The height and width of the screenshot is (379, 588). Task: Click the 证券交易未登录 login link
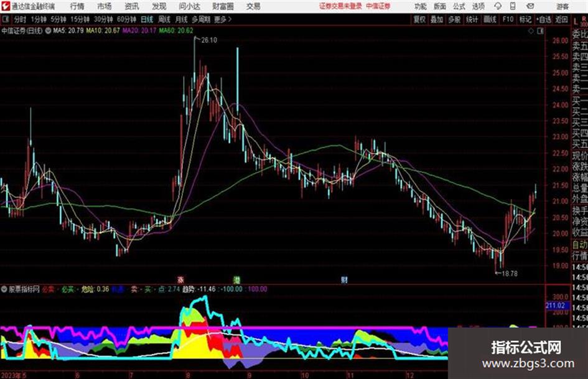(340, 6)
